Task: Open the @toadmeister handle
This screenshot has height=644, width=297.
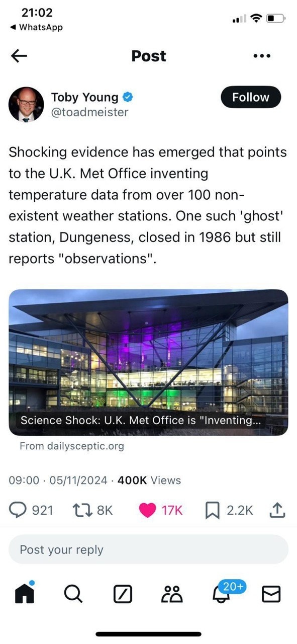Action: coord(90,112)
